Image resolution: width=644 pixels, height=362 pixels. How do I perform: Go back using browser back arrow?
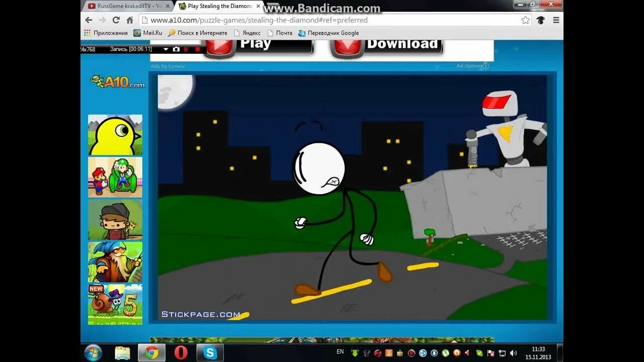[x=89, y=20]
